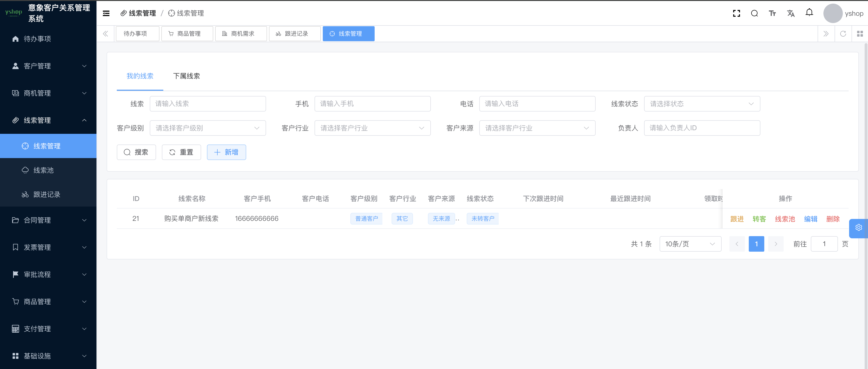Click the 编辑 action icon for record 21
868x369 pixels.
tap(809, 218)
